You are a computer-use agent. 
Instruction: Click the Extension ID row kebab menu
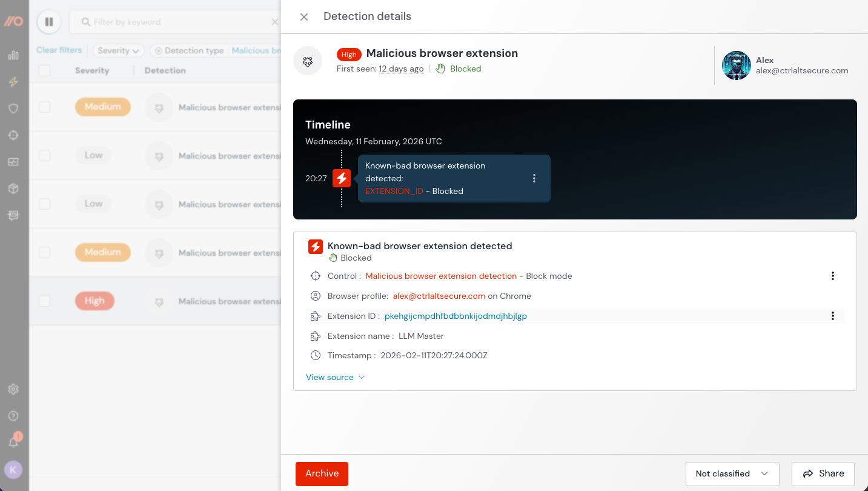click(833, 316)
